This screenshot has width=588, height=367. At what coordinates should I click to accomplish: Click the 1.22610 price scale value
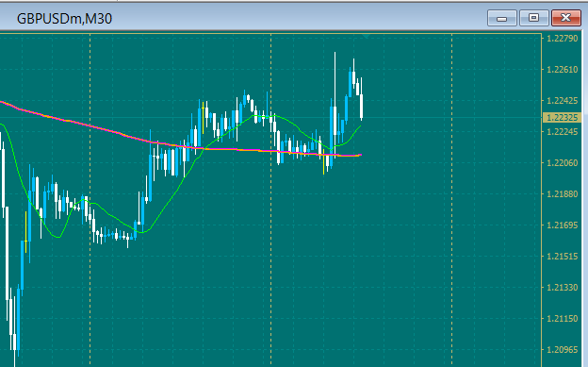click(x=563, y=70)
